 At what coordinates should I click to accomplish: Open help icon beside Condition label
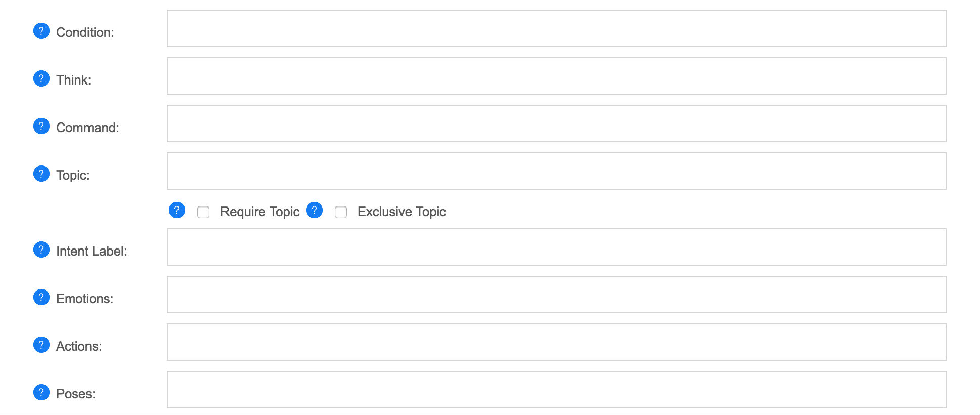click(x=41, y=31)
